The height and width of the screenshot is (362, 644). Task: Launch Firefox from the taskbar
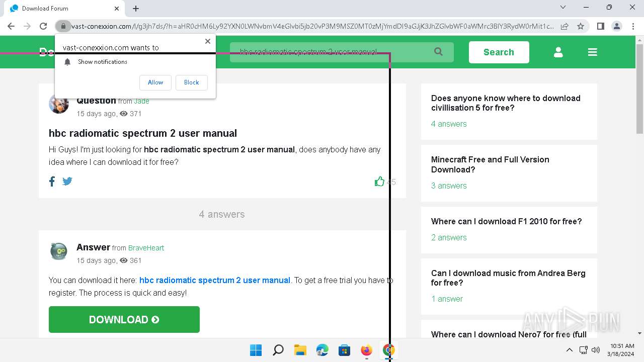367,350
